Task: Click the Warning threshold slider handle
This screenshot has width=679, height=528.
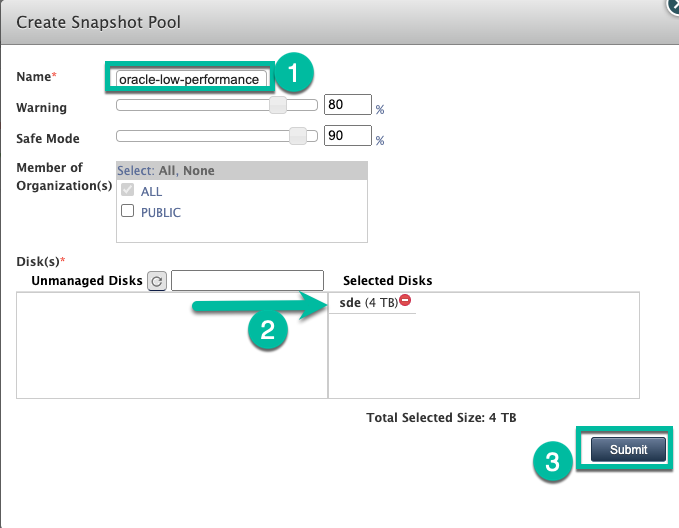Action: click(280, 106)
